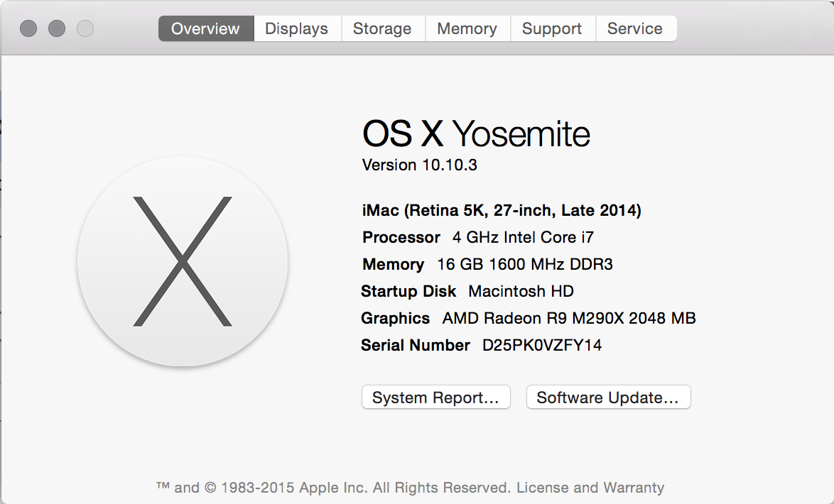Switch to the Service tab
Image resolution: width=834 pixels, height=504 pixels.
pos(634,29)
